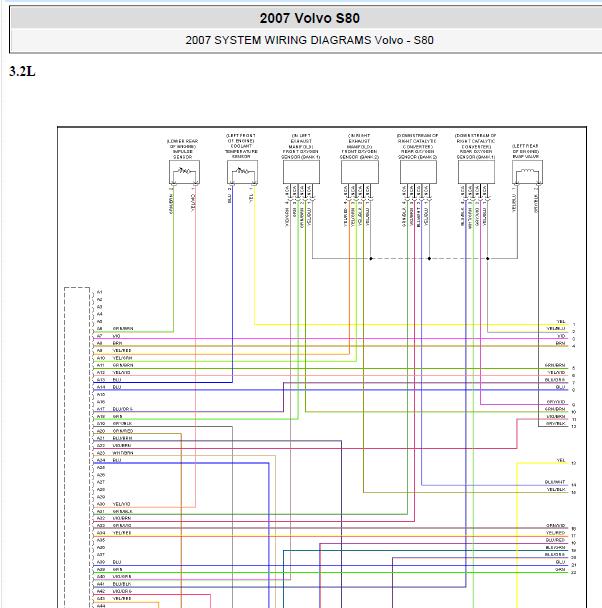Click connector pin label A7
This screenshot has height=608, width=602.
click(100, 336)
